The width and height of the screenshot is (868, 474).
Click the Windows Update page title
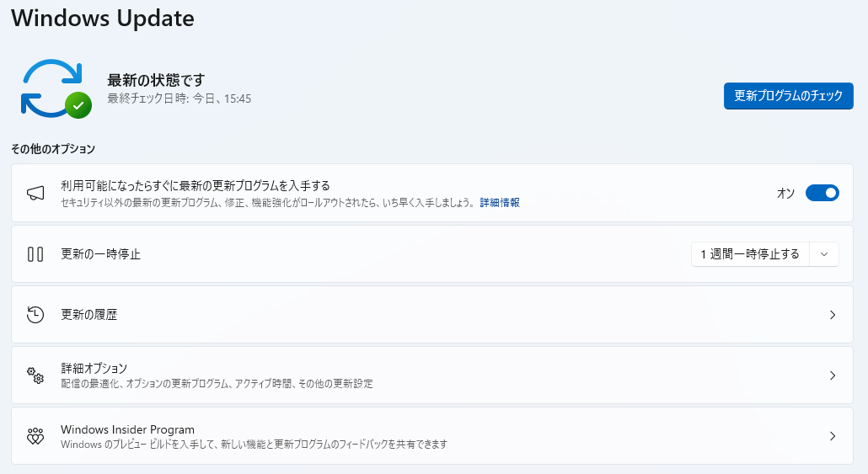click(103, 18)
